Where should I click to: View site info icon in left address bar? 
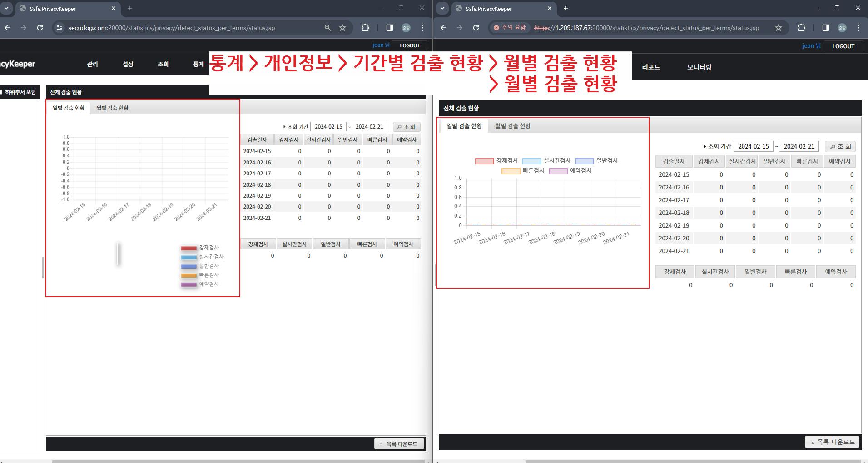click(59, 28)
